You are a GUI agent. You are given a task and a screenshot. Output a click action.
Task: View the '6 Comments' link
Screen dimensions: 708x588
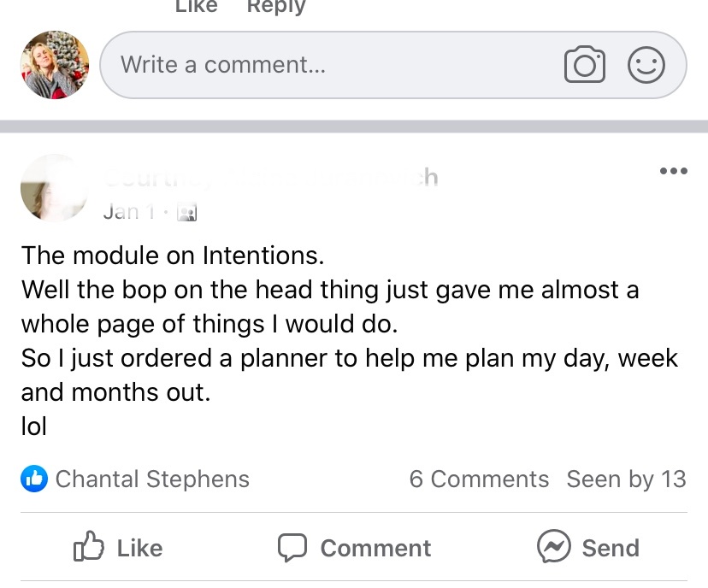click(x=479, y=479)
